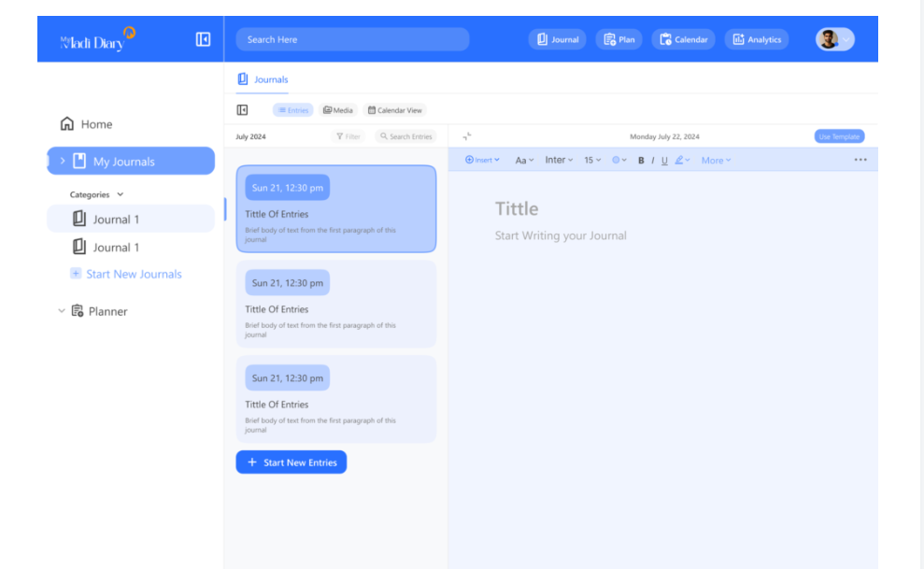Open the Inter font family dropdown

[x=559, y=160]
